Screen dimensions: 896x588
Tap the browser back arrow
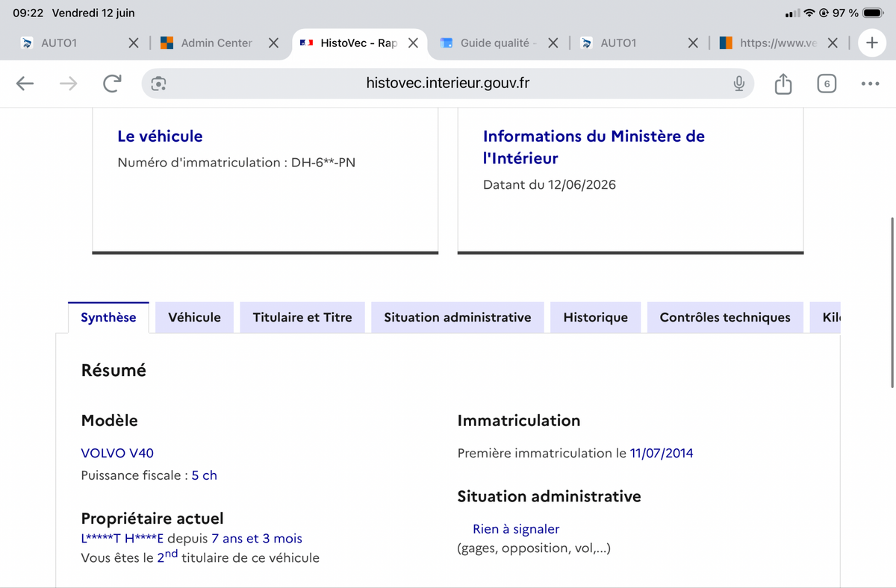pyautogui.click(x=25, y=84)
